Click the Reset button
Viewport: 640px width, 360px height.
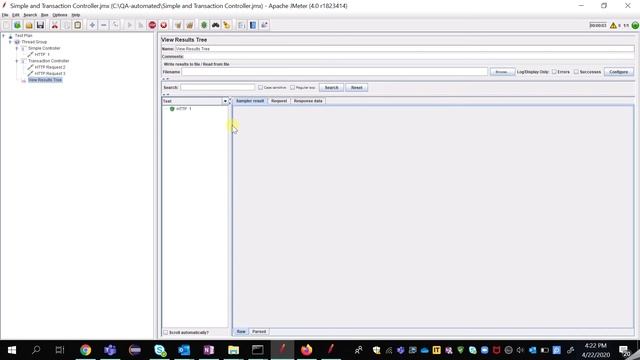click(x=357, y=88)
